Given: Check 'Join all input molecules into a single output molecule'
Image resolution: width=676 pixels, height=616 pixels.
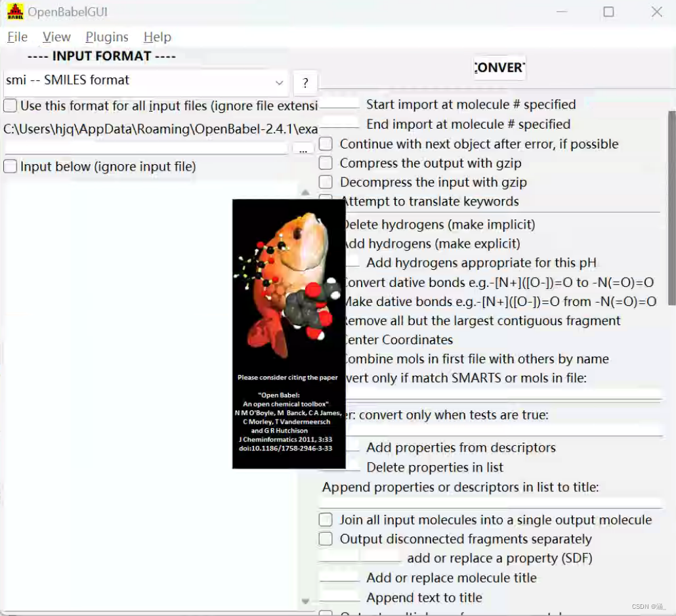Looking at the screenshot, I should 326,519.
